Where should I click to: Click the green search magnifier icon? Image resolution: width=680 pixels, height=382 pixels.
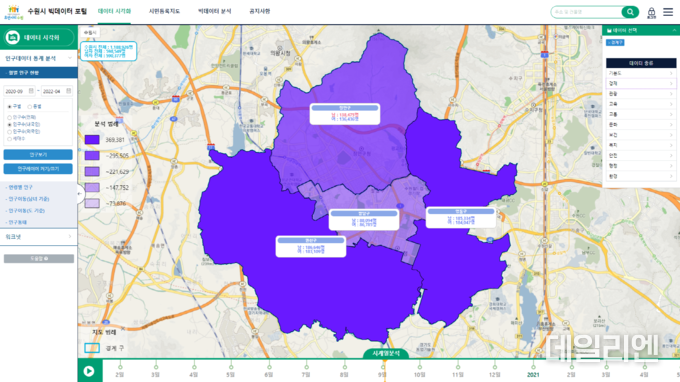[630, 12]
